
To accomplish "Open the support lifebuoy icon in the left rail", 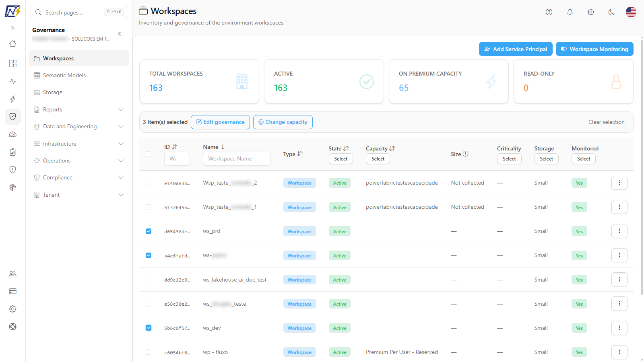I will (x=13, y=327).
